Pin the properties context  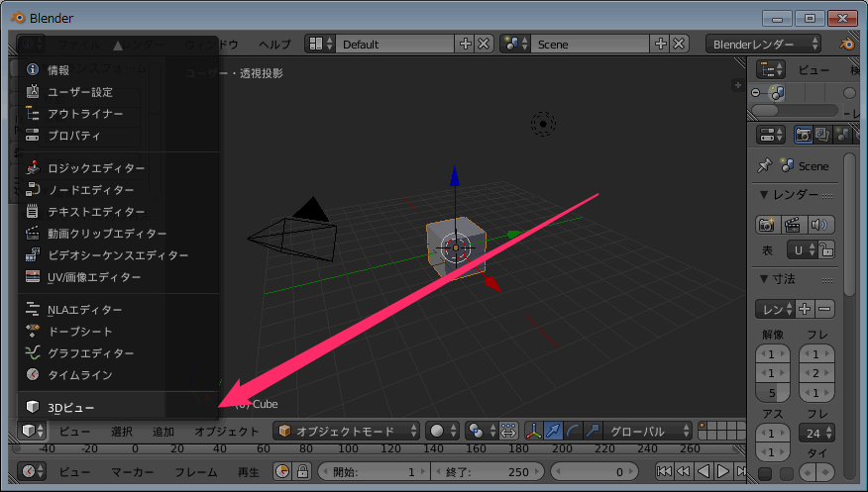coord(765,165)
